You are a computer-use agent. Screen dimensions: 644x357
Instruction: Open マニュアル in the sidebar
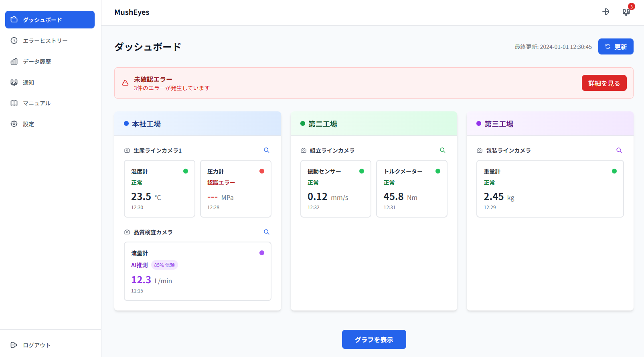[36, 103]
